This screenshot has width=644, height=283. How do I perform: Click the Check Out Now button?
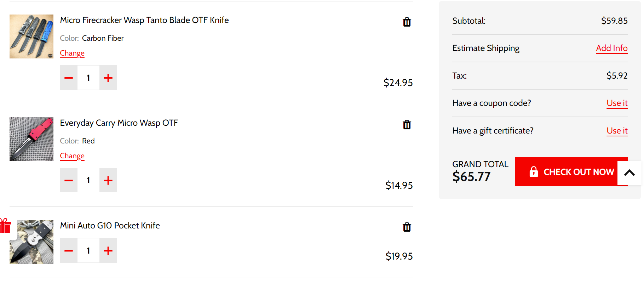(x=571, y=172)
